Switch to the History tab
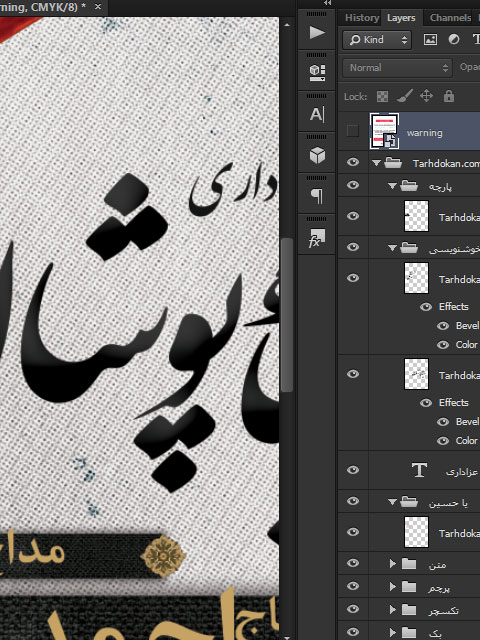Image resolution: width=480 pixels, height=640 pixels. coord(362,18)
